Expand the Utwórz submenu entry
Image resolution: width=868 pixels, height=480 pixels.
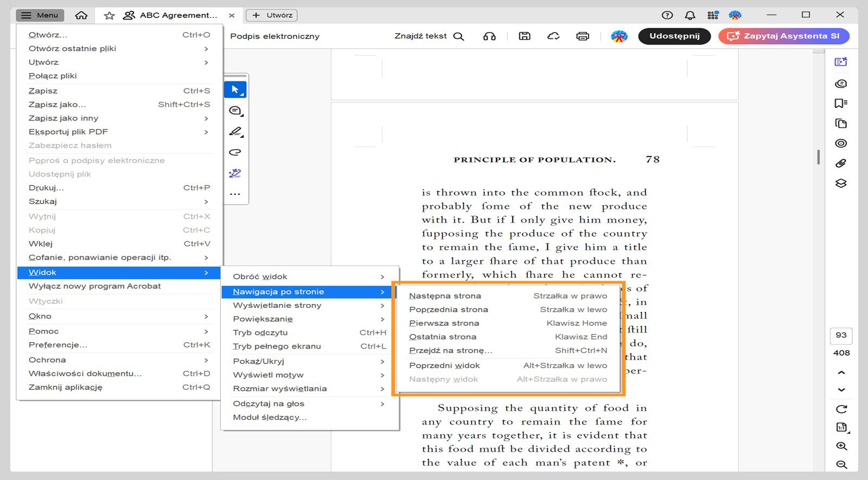119,62
